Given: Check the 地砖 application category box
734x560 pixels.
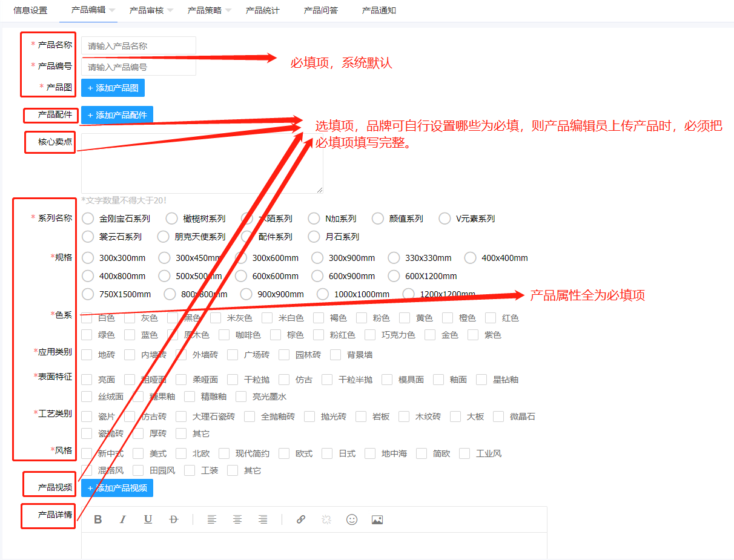Looking at the screenshot, I should pos(87,355).
